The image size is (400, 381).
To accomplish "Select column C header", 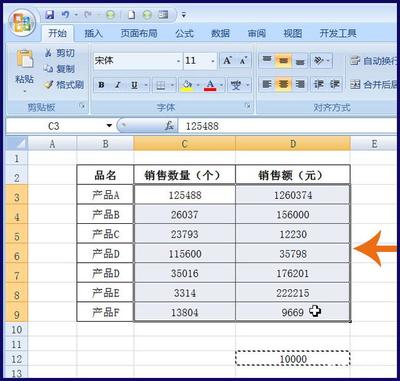I will 184,144.
